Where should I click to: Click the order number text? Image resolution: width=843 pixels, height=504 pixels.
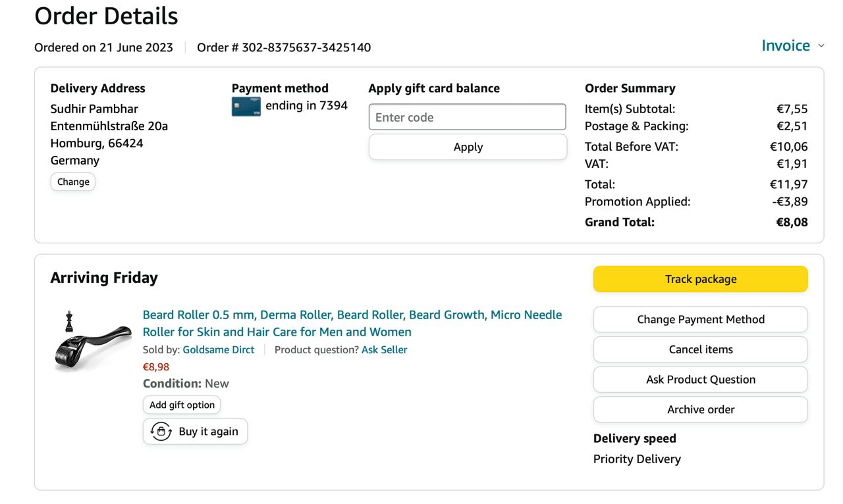click(284, 47)
